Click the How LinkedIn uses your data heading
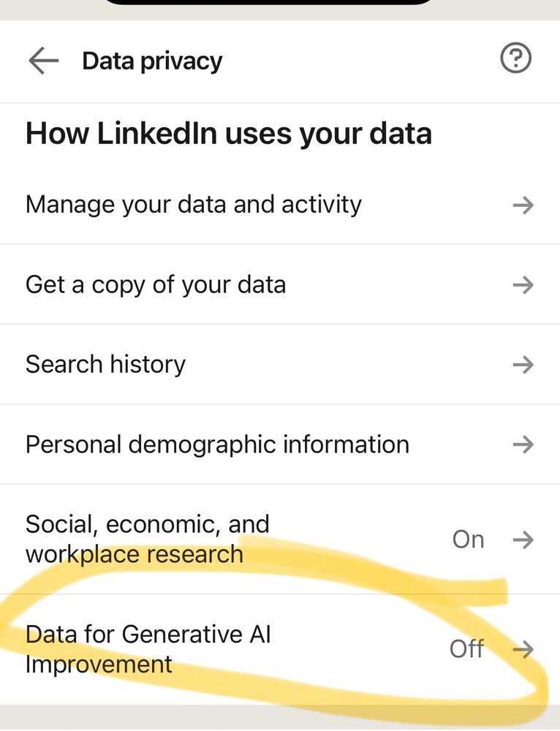This screenshot has height=731, width=560. (x=229, y=133)
